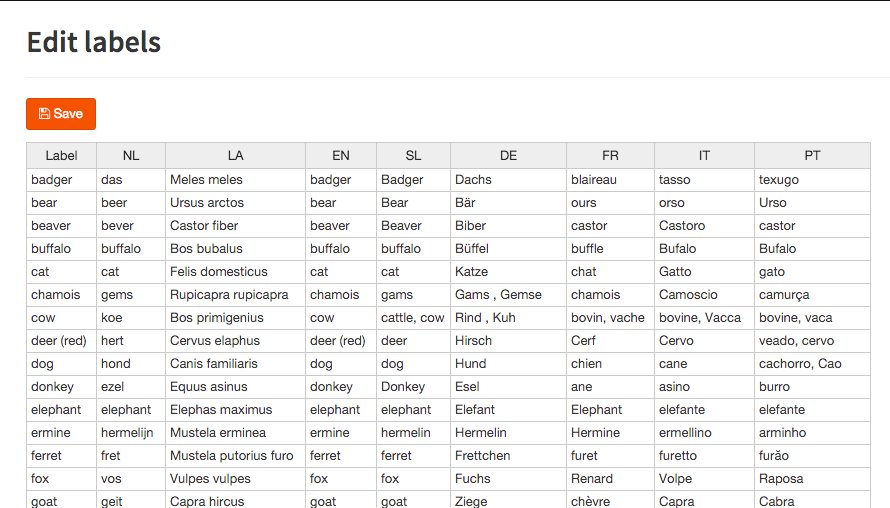Edit the German cell 'Frettchen'

[509, 456]
